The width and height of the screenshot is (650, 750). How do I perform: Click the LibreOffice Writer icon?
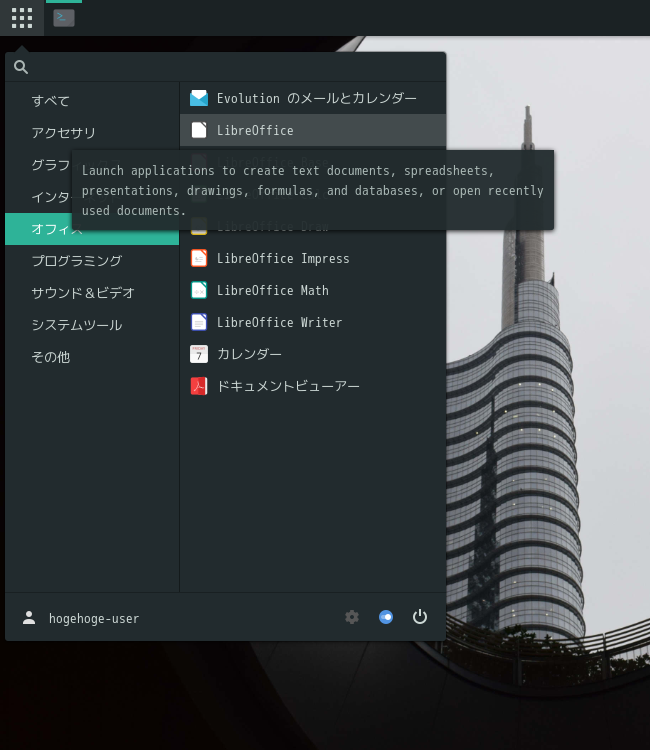click(x=199, y=322)
